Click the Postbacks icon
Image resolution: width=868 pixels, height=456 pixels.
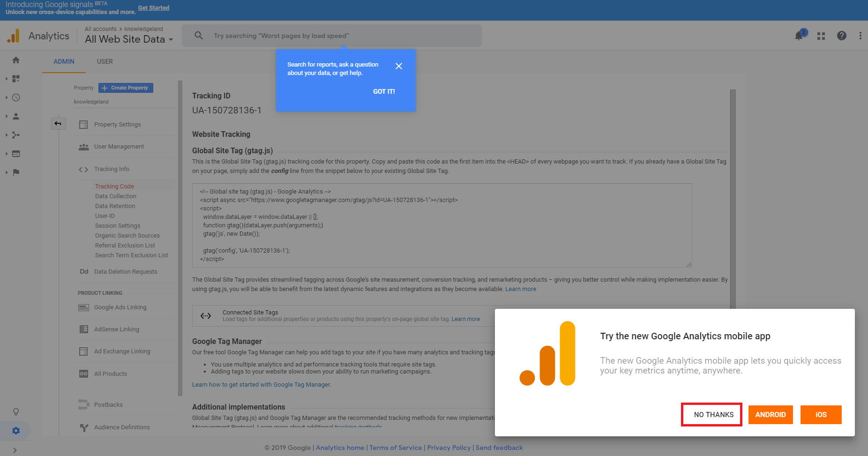coord(83,404)
